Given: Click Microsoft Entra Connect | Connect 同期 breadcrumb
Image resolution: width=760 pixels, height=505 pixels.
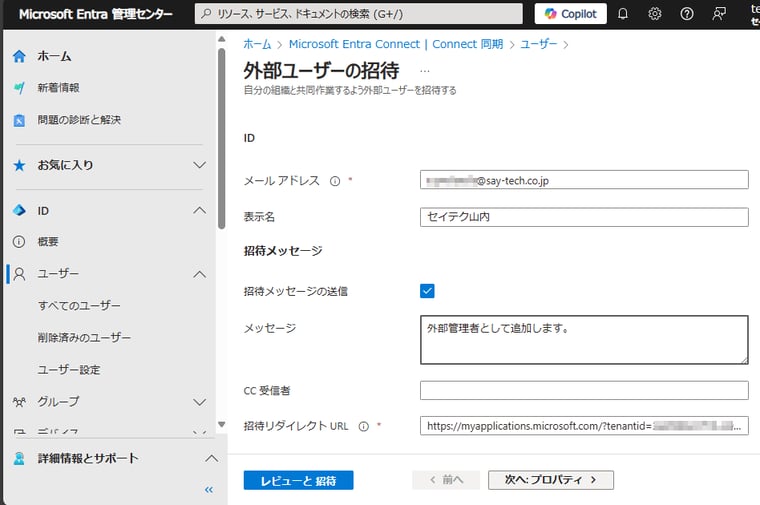Looking at the screenshot, I should tap(396, 44).
